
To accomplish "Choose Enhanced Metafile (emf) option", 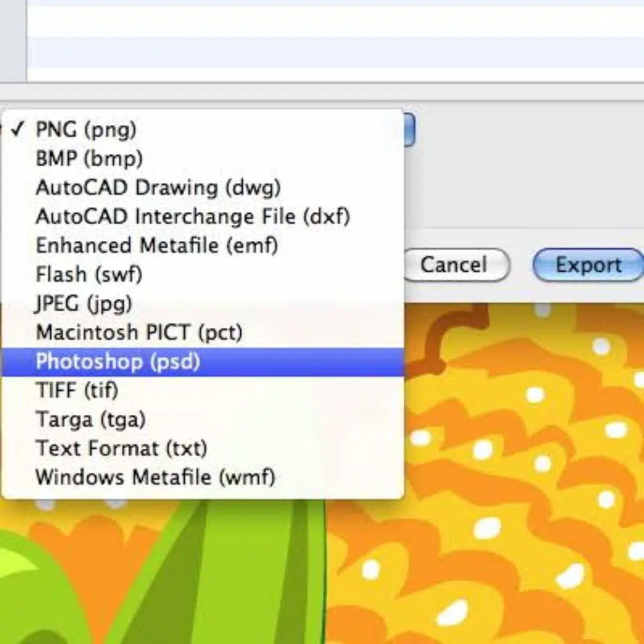I will [156, 245].
